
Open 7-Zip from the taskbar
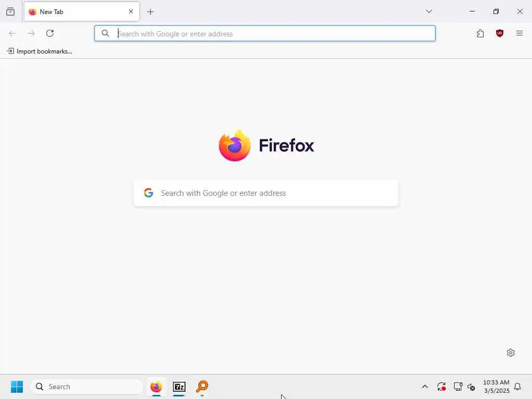pos(179,387)
